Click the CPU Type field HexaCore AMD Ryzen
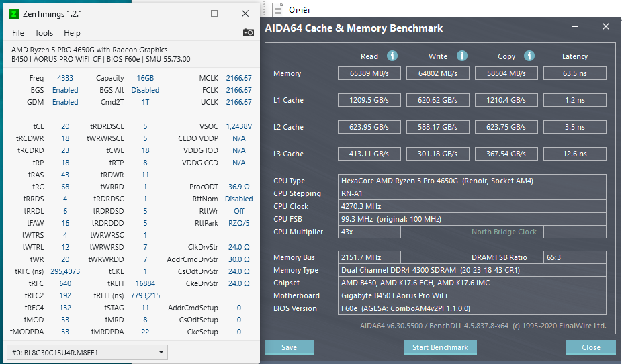Viewport: 622px width, 364px height. [x=472, y=181]
